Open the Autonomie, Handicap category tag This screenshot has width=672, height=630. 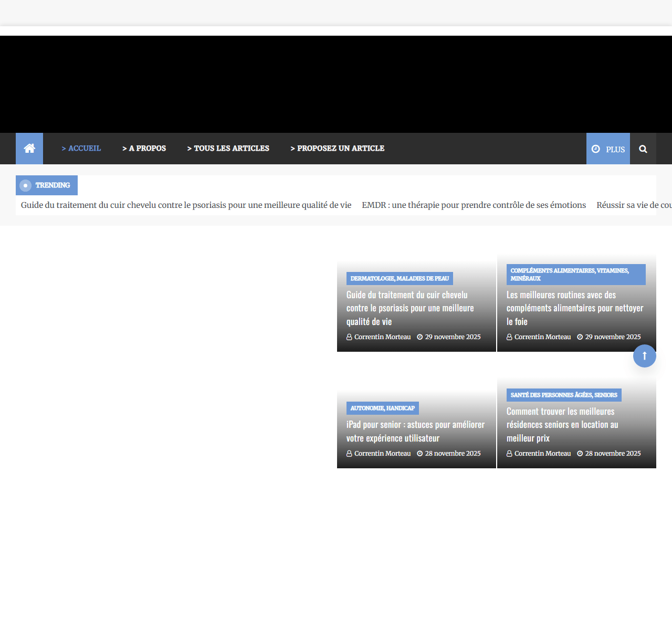(382, 408)
